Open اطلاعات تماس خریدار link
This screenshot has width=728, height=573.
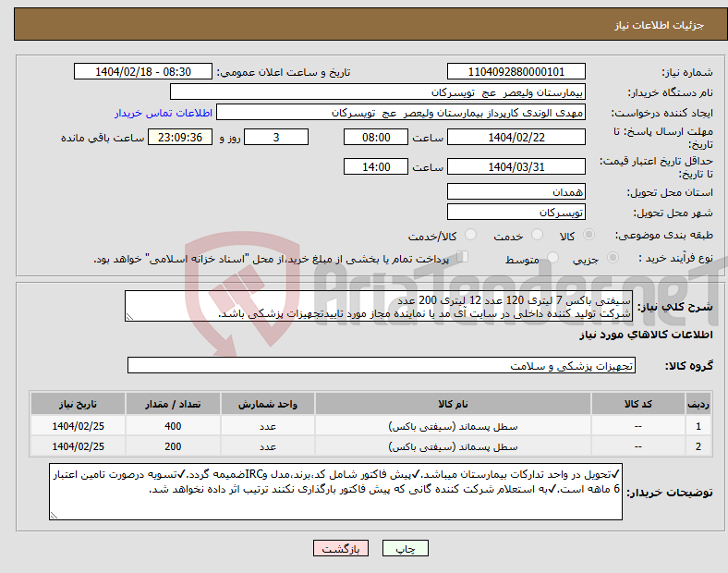point(164,113)
